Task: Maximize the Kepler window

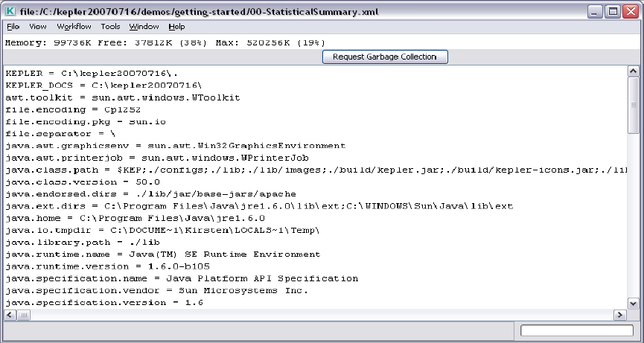Action: click(x=613, y=11)
